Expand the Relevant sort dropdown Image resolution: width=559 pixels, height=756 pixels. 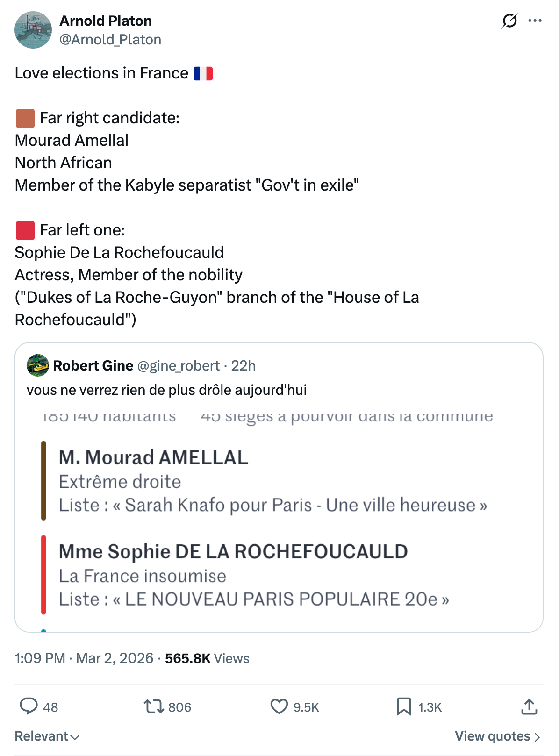coord(47,736)
